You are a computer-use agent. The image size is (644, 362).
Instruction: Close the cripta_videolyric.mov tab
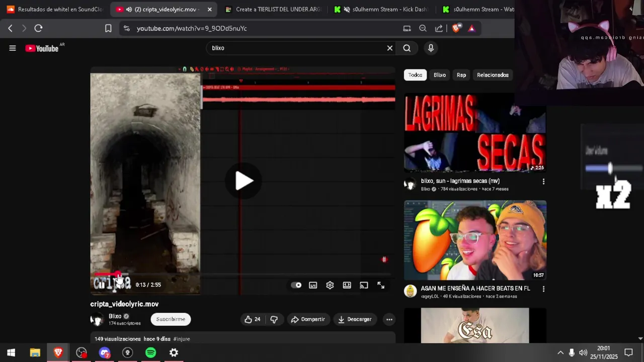(209, 10)
